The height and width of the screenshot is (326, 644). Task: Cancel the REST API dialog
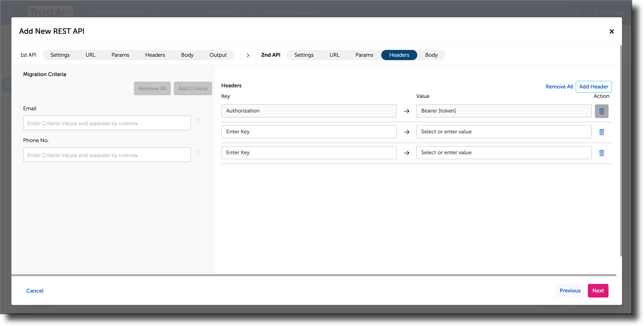[35, 291]
